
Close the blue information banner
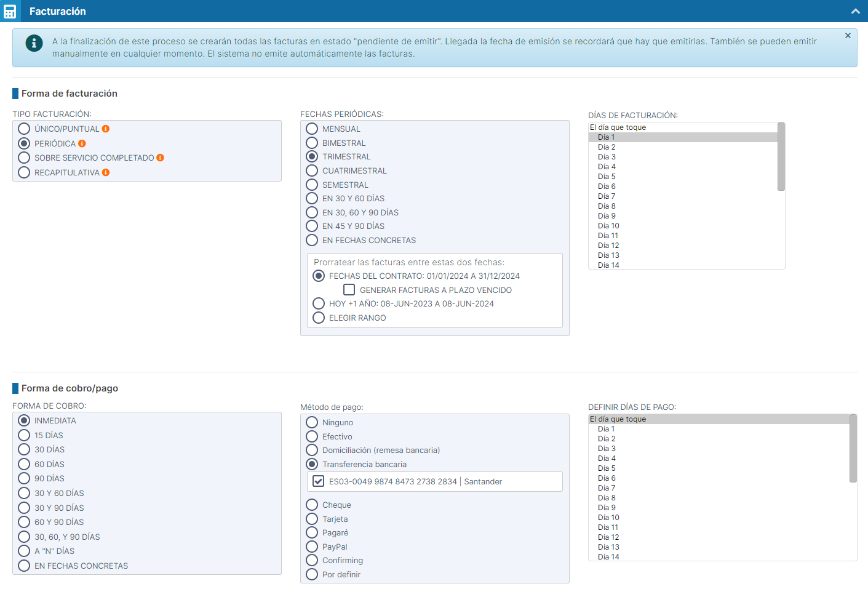pyautogui.click(x=848, y=36)
